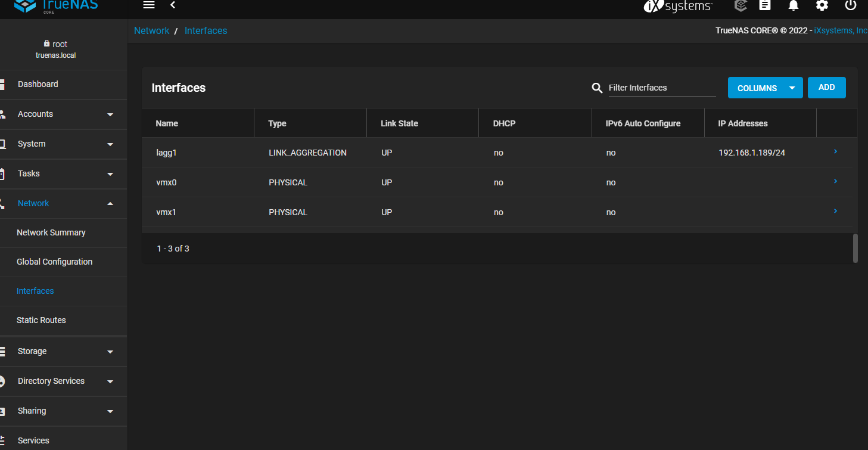Sort by the DHCP column header
Image resolution: width=868 pixels, height=450 pixels.
[x=504, y=123]
